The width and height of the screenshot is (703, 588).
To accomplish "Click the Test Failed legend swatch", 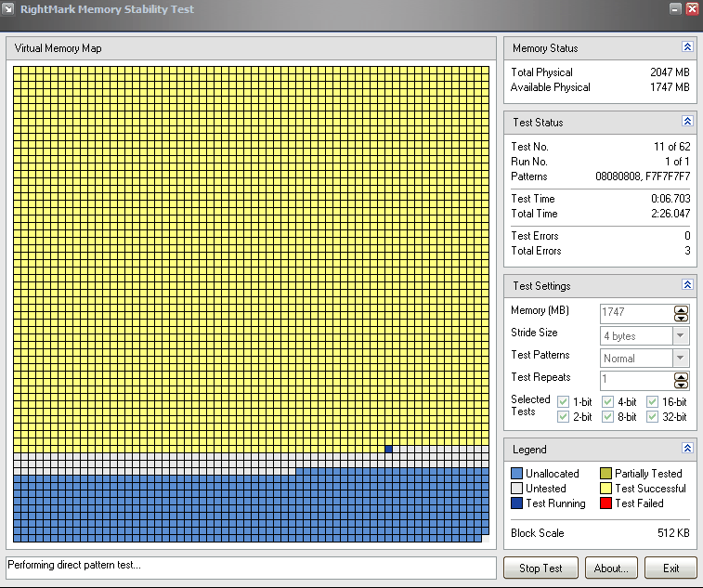I will (605, 503).
